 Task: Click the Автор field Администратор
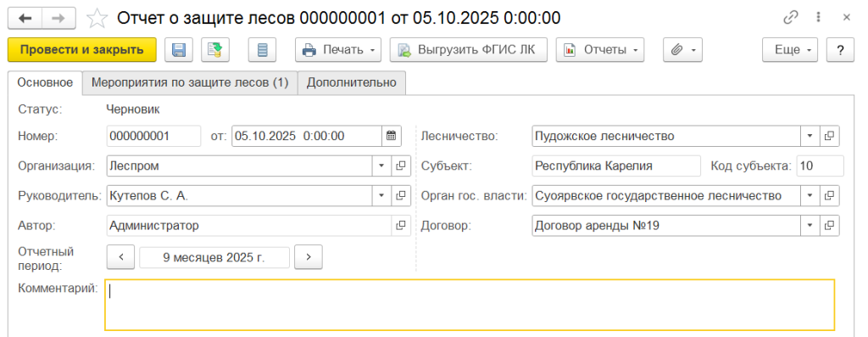coord(248,226)
